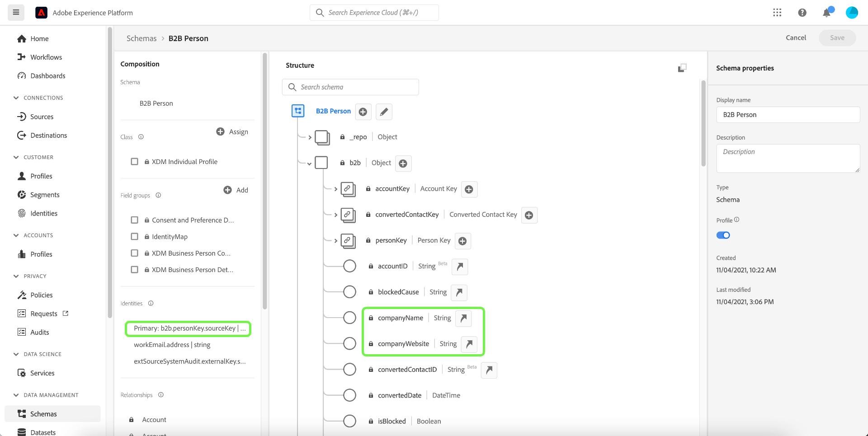The width and height of the screenshot is (868, 436).
Task: Select the B2B Person root node
Action: [x=333, y=111]
